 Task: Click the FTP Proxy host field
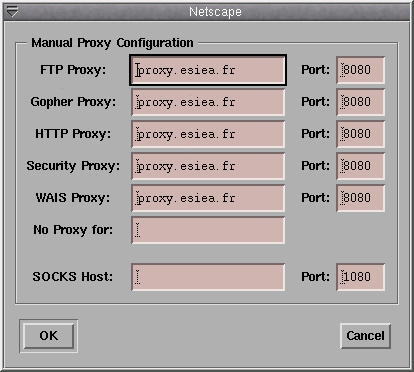208,70
